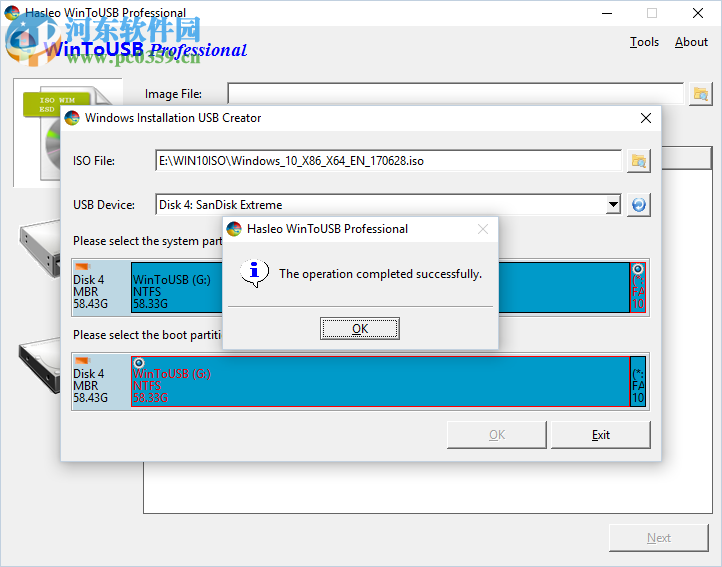The image size is (722, 567).
Task: Select the FAT partition as system partition
Action: (638, 287)
